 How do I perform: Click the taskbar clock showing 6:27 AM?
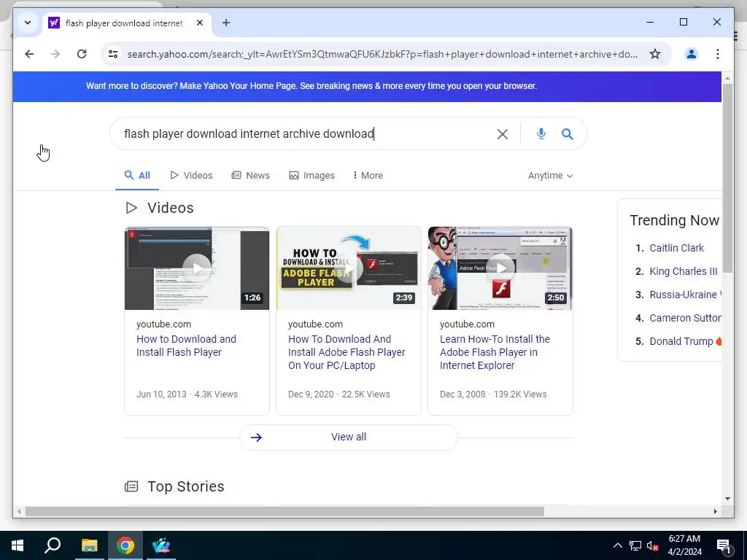click(684, 545)
